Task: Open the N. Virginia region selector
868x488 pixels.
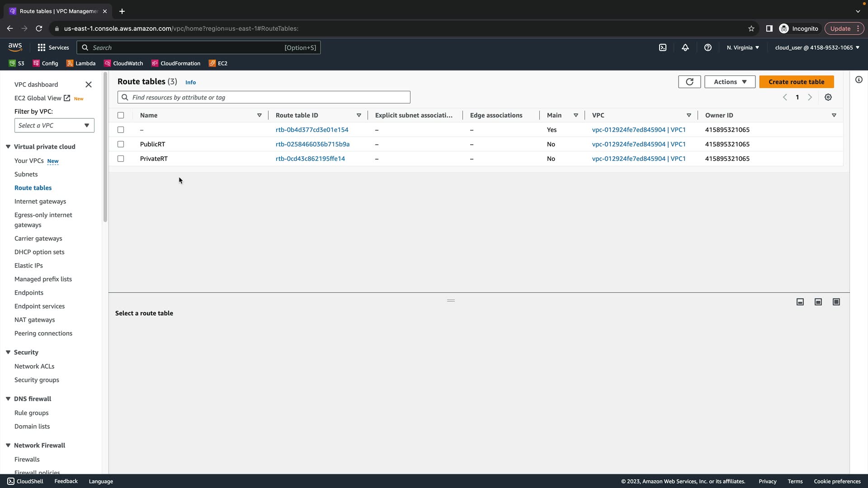Action: click(x=743, y=47)
